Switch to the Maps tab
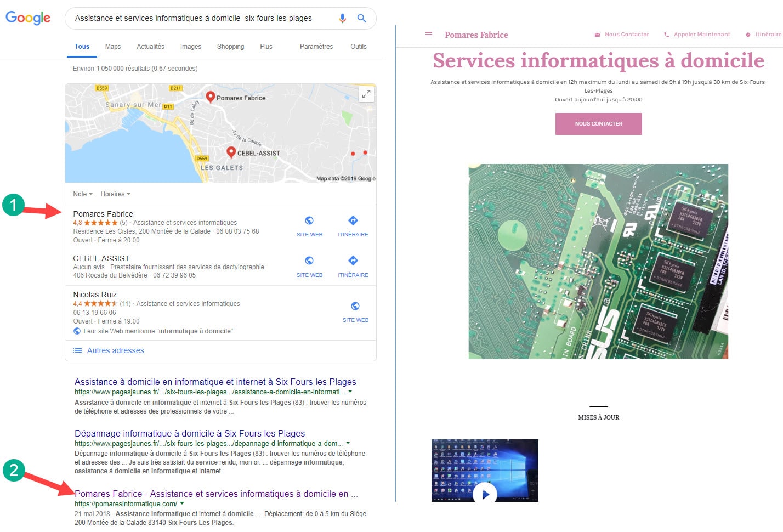Viewport: 783px width, 532px height. tap(112, 47)
